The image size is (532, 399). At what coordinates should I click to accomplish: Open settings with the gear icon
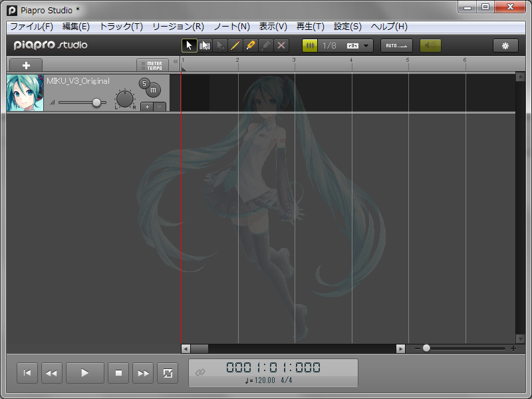click(x=505, y=45)
